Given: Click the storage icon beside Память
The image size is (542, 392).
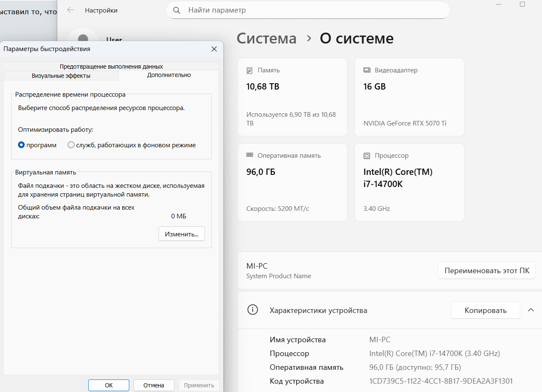Looking at the screenshot, I should [x=250, y=70].
